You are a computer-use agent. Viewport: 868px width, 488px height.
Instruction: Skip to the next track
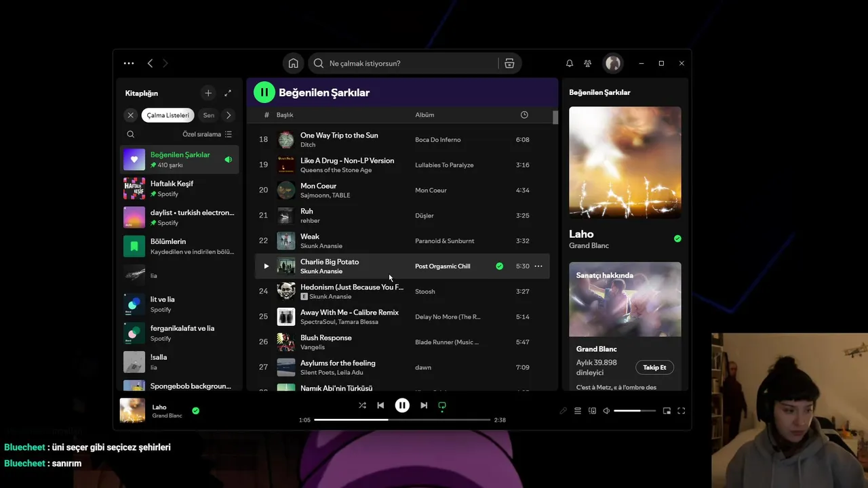424,405
